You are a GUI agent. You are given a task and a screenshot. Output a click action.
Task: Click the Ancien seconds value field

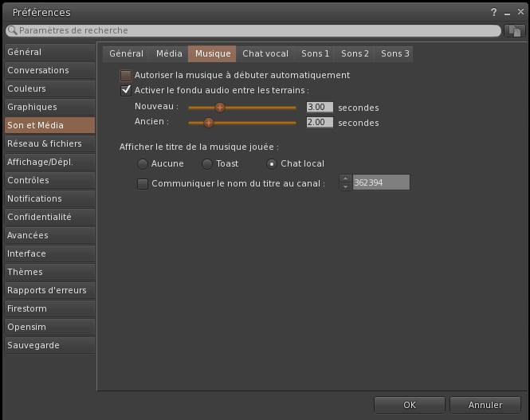320,123
